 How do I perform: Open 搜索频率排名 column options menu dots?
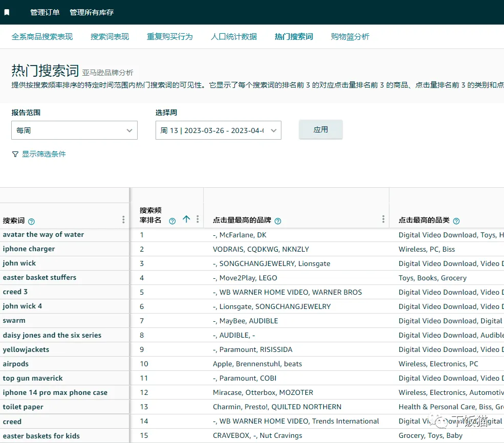click(198, 219)
